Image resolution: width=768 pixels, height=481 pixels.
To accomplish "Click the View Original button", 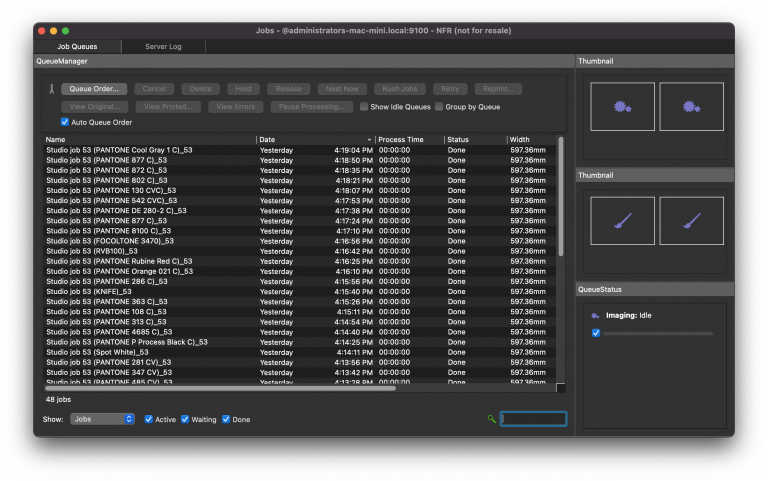I will [x=95, y=107].
